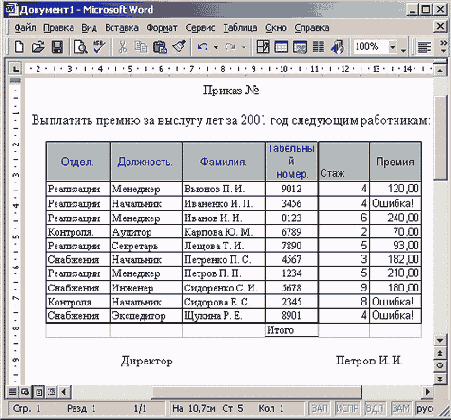Screen dimensions: 451x420
Task: Click horizontal scrollbar right arrow
Action: pos(428,392)
